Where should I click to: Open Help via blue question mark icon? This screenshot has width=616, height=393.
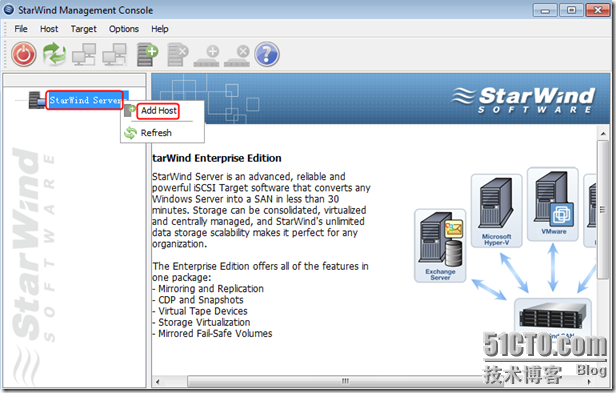pyautogui.click(x=267, y=54)
